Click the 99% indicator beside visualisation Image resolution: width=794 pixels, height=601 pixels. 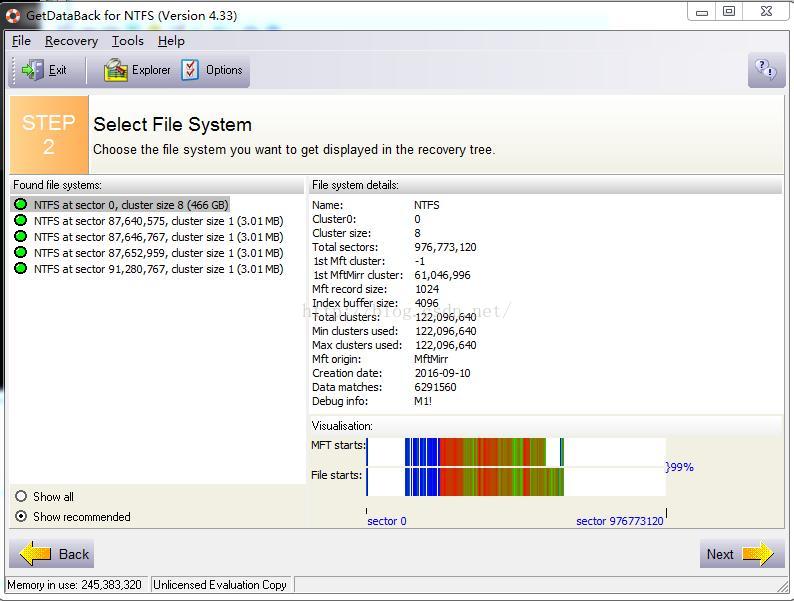pos(680,467)
